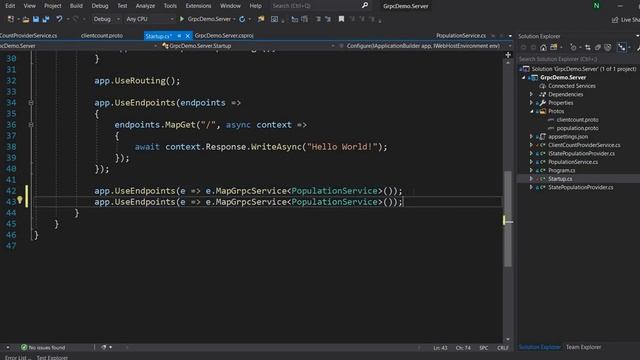Expand appsettings.json node

coord(531,137)
